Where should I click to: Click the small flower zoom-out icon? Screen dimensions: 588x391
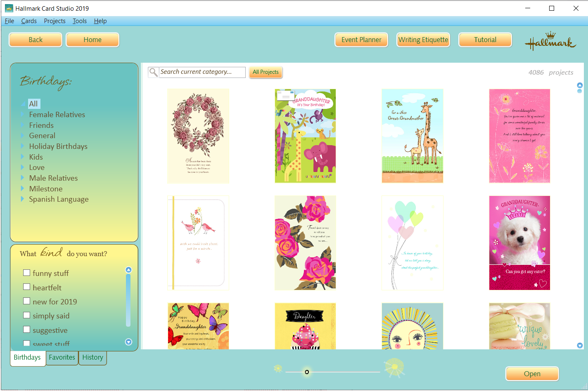[278, 368]
